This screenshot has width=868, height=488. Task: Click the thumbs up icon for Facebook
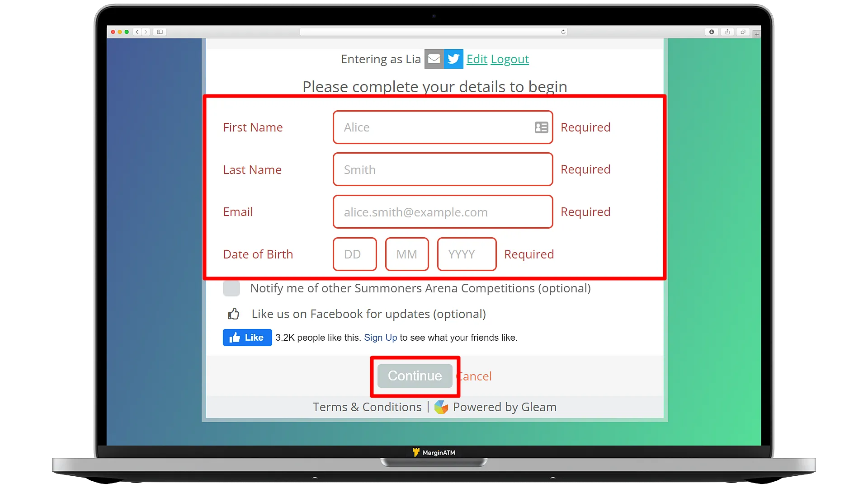(x=233, y=314)
